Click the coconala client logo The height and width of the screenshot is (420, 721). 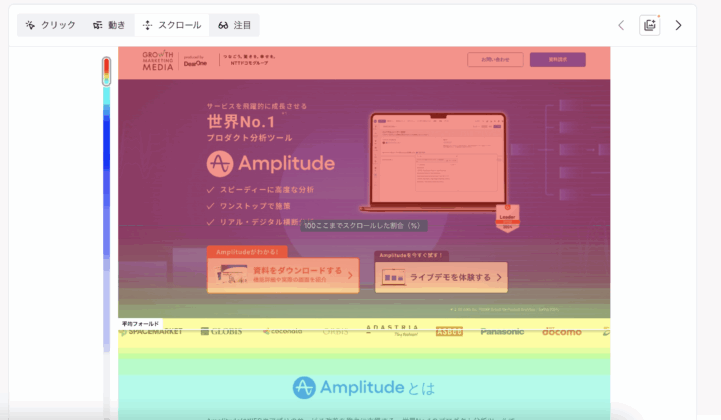(283, 331)
